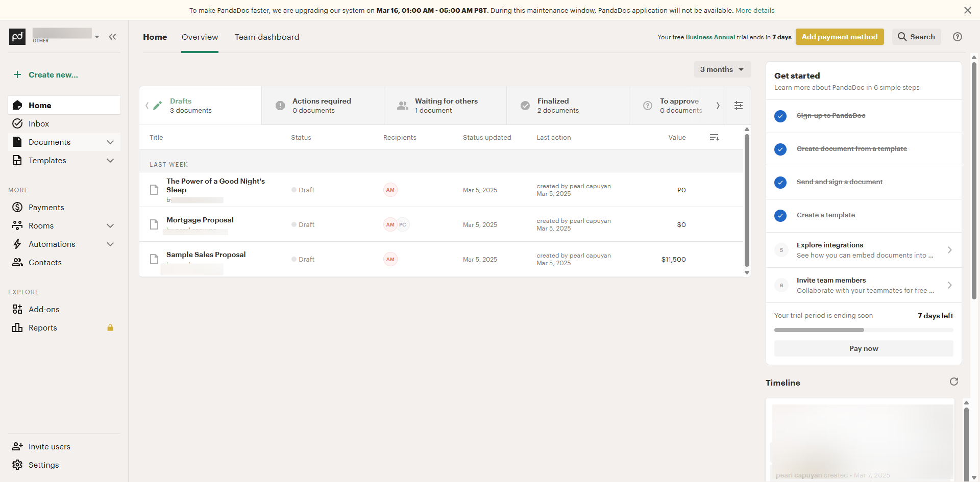This screenshot has height=482, width=980.
Task: Click the Inbox checkmark icon
Action: coord(17,123)
